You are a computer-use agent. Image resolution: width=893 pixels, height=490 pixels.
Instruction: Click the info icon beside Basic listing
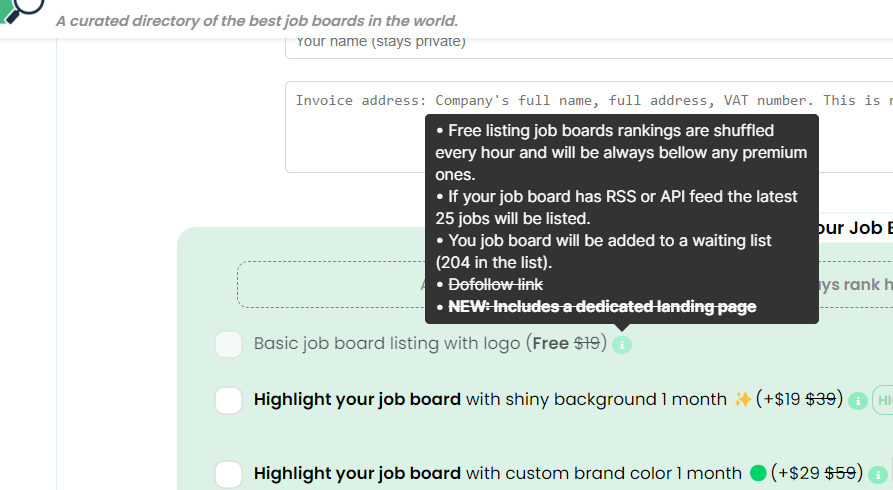point(622,345)
